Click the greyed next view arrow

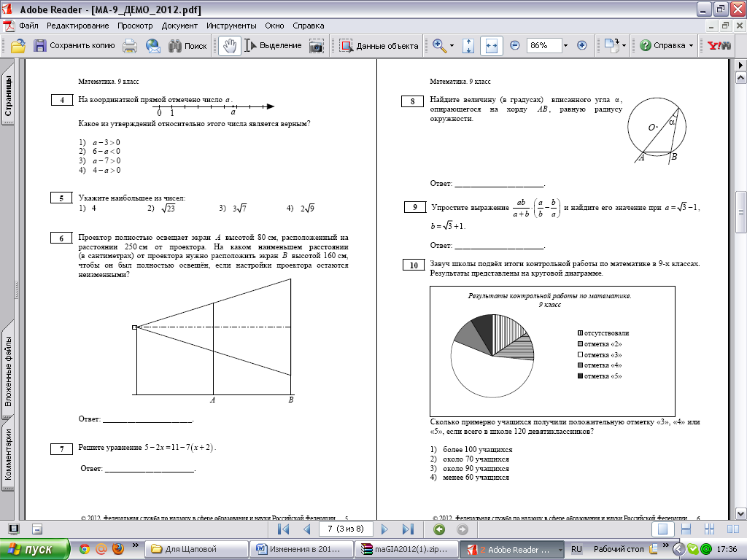click(x=462, y=529)
